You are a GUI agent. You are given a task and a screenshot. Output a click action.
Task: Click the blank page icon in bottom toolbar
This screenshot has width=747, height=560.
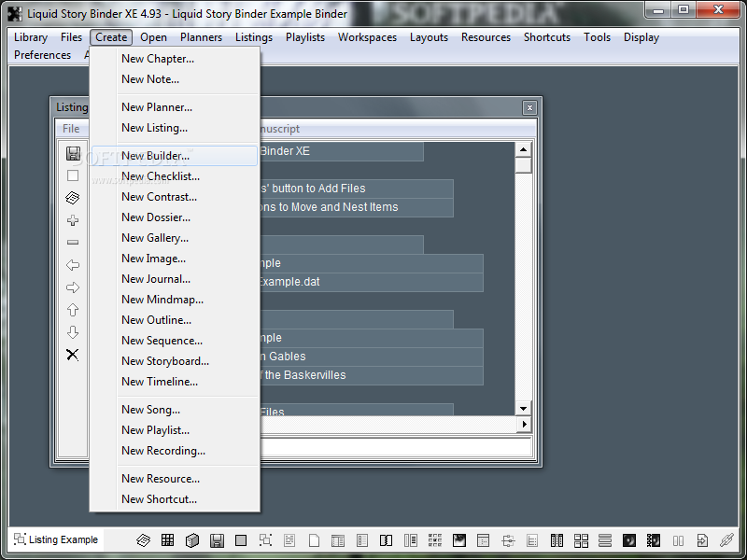pos(315,540)
